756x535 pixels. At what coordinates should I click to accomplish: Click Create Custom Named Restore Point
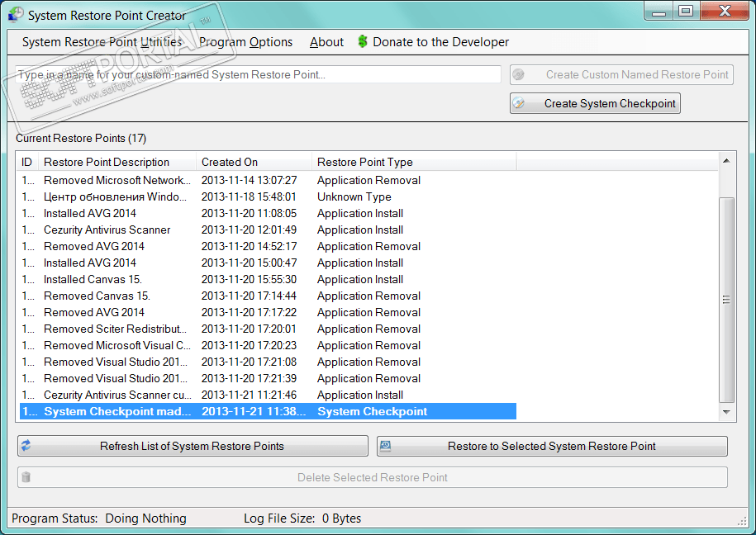click(621, 74)
